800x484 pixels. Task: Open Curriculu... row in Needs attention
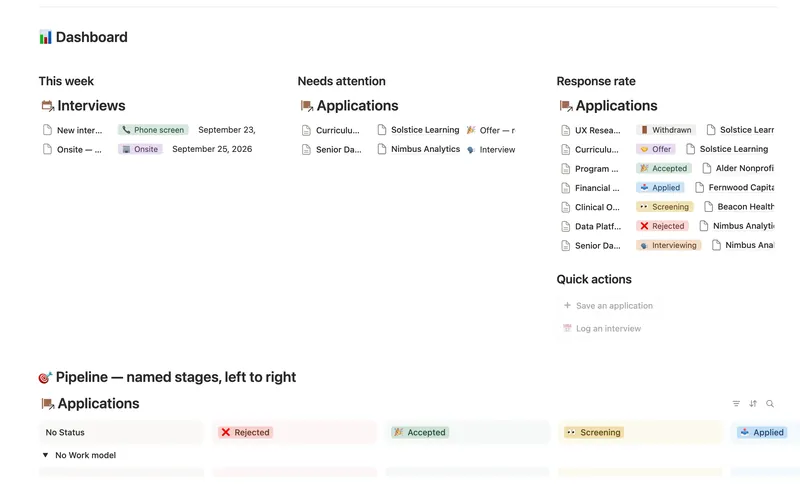click(337, 130)
